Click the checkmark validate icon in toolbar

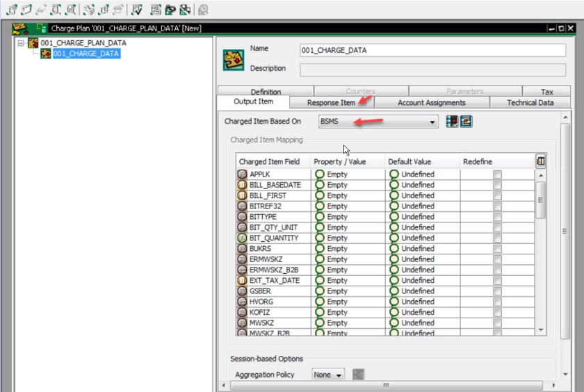pos(137,10)
